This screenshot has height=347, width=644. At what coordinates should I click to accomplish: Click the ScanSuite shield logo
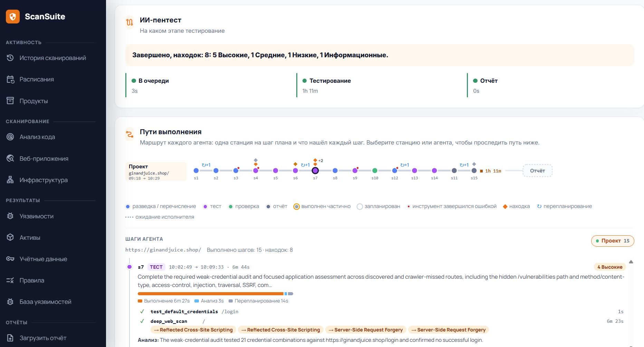click(x=13, y=16)
